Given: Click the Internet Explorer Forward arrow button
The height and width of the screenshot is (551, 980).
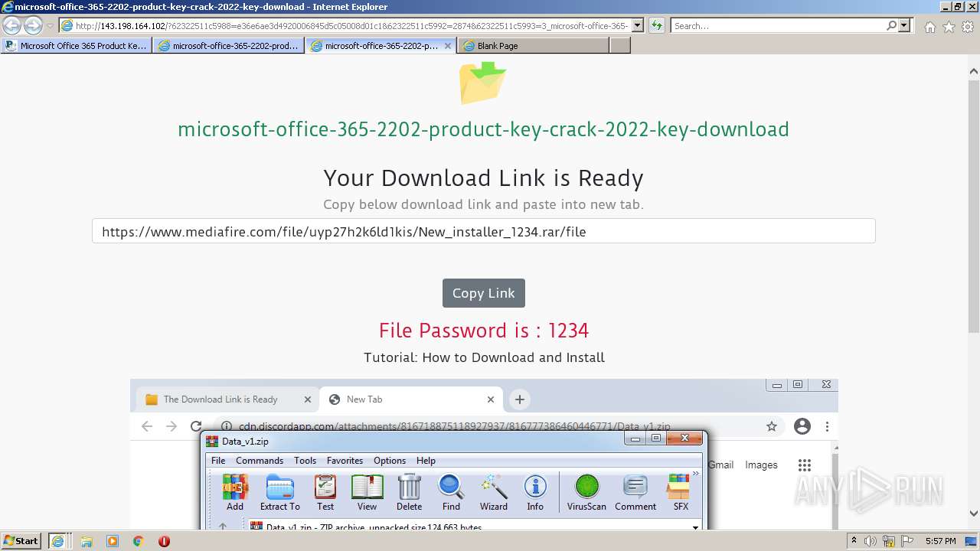Looking at the screenshot, I should click(x=33, y=25).
